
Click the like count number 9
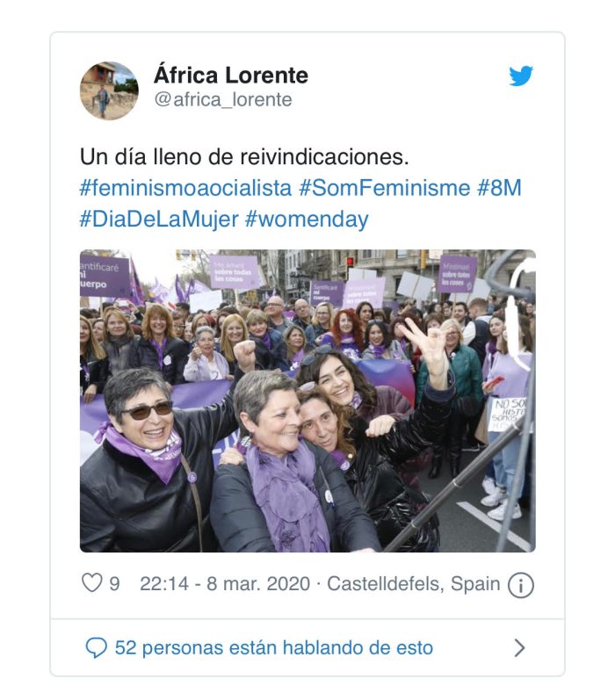[115, 584]
